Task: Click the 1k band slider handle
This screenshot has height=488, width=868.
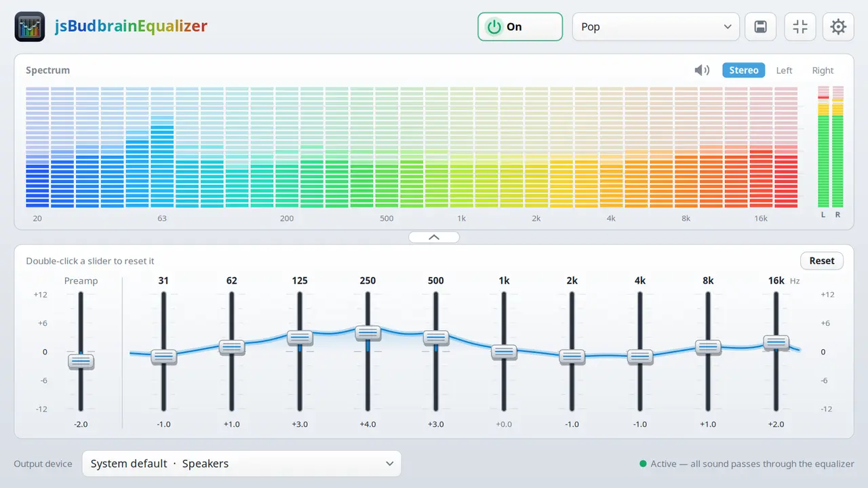Action: point(504,352)
